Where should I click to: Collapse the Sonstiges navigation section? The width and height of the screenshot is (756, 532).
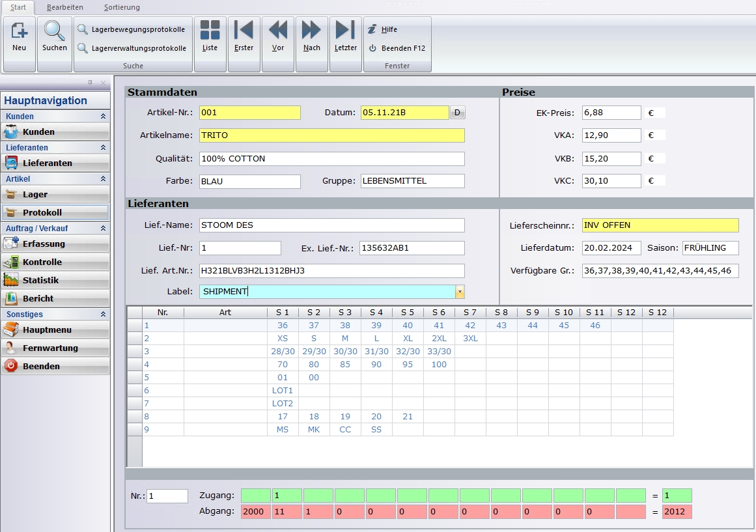(x=103, y=314)
